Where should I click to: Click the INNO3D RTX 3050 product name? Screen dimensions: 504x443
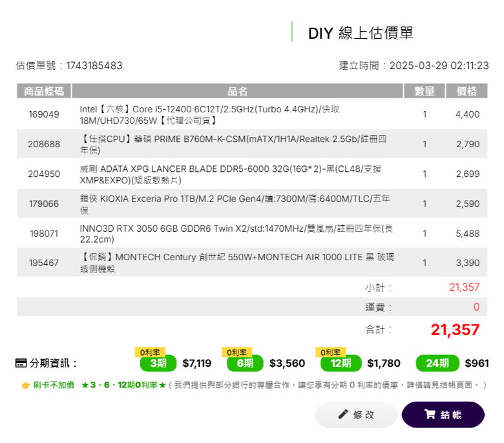[236, 234]
